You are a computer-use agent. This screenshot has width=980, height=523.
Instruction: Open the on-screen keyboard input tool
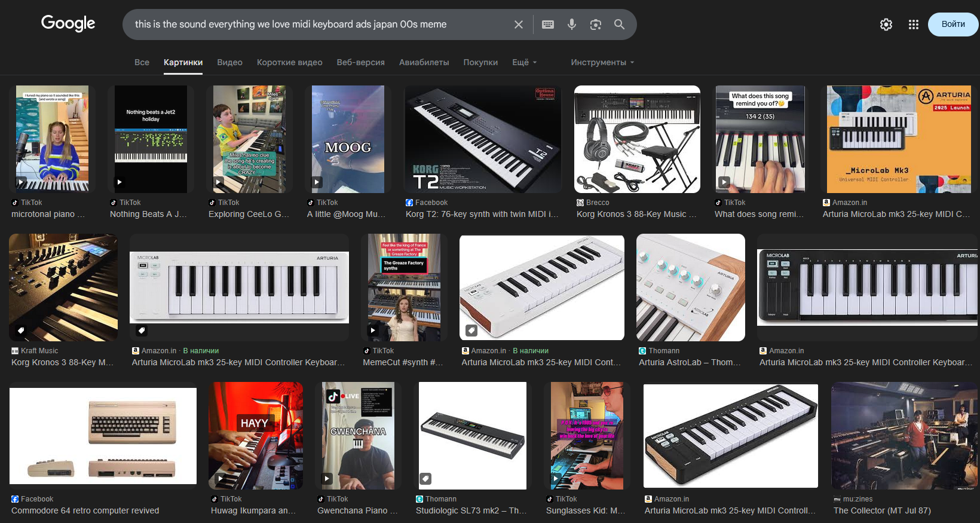[x=548, y=25]
